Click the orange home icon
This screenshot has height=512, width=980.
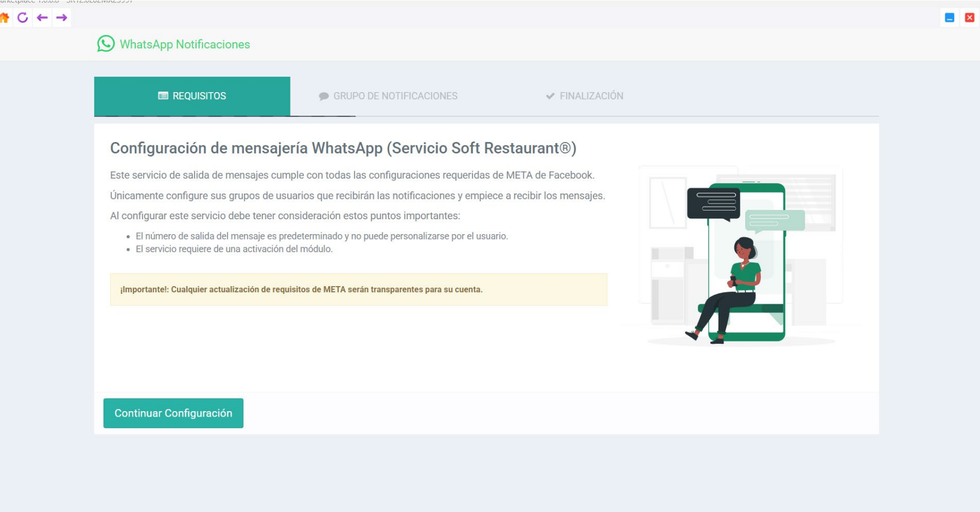(4, 18)
